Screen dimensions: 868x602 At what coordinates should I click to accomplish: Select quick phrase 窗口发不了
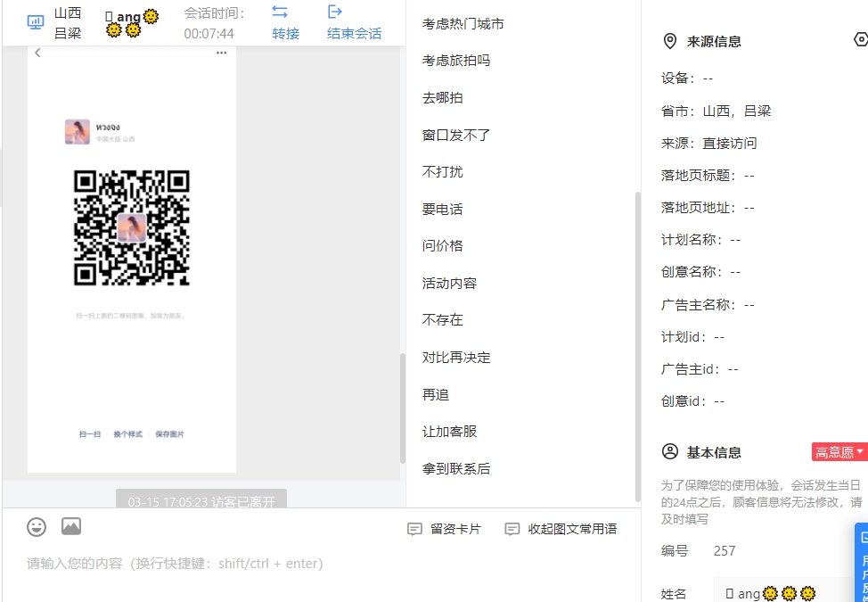456,135
